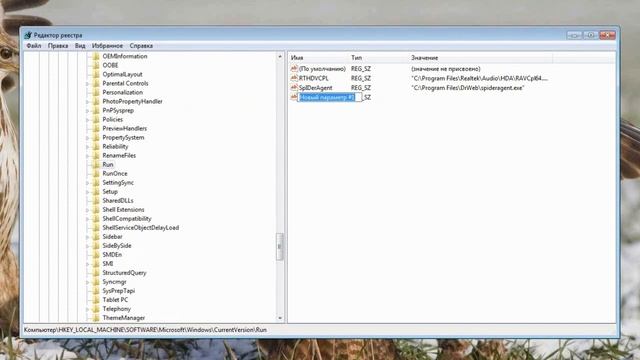Select the SMDEn tree key
This screenshot has width=640, height=360.
pos(112,255)
